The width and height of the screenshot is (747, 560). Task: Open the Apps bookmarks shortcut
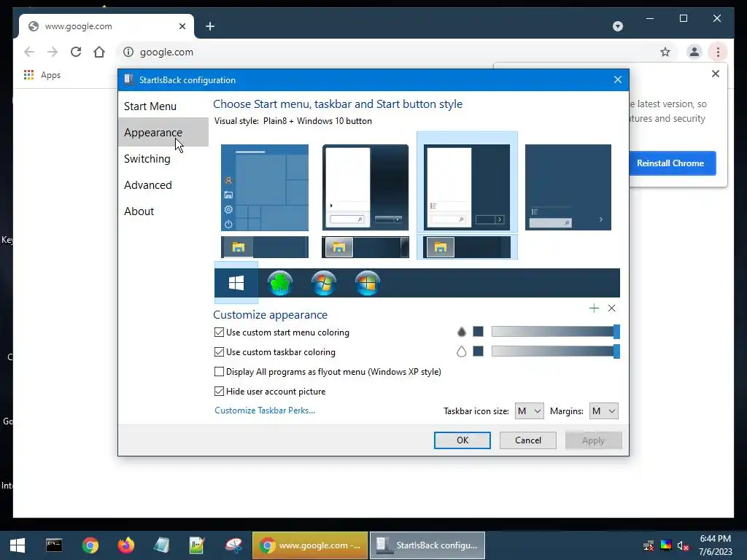click(x=42, y=75)
